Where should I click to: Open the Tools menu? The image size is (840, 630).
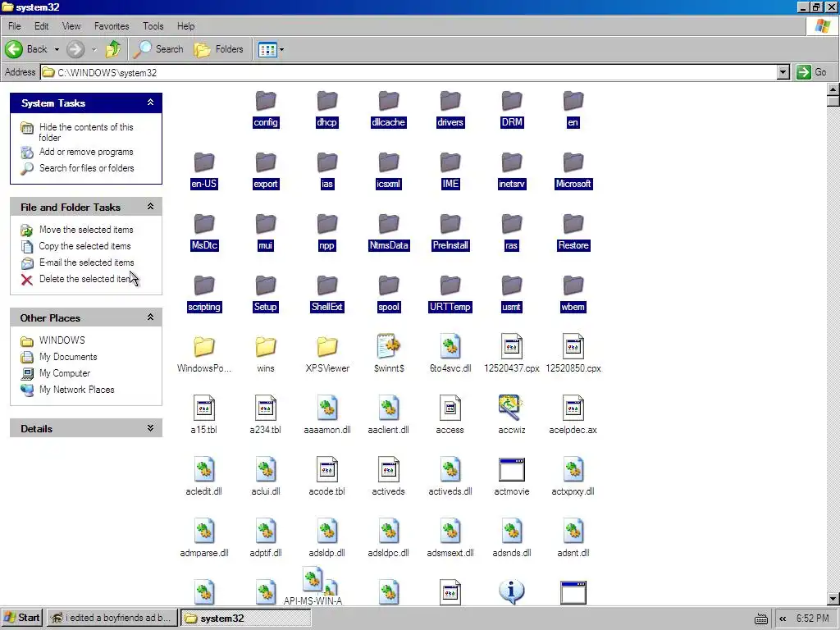click(153, 26)
